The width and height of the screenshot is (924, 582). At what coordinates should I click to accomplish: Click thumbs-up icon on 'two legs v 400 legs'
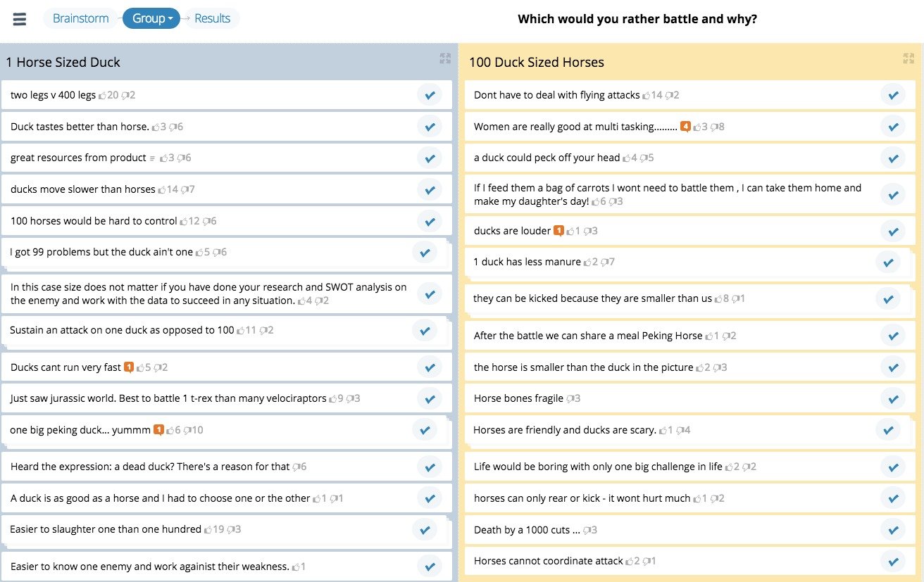pyautogui.click(x=102, y=95)
